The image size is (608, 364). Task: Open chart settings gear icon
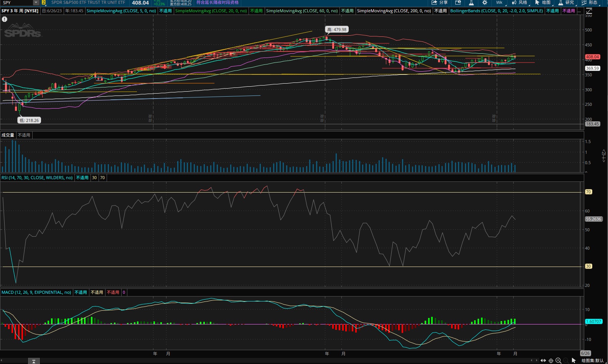click(x=485, y=2)
